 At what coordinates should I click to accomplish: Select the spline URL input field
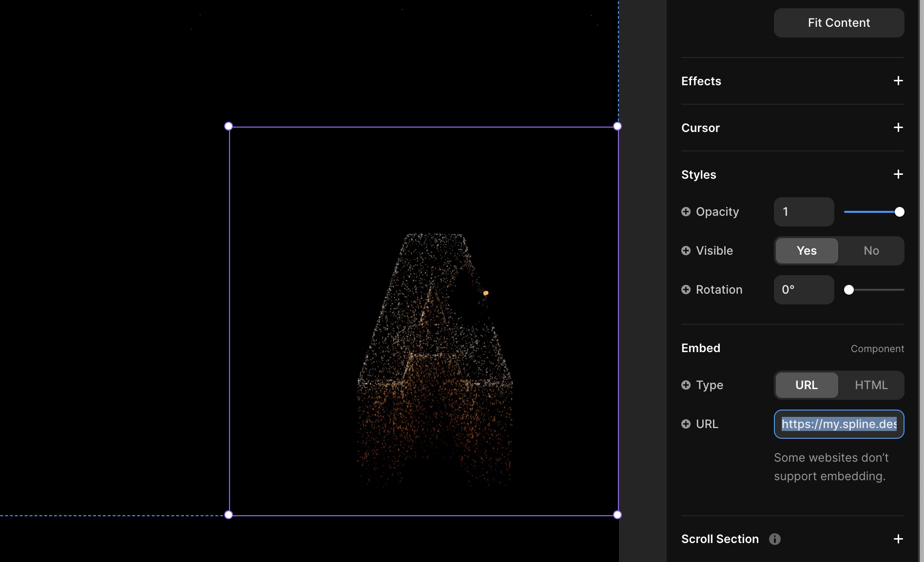click(838, 424)
